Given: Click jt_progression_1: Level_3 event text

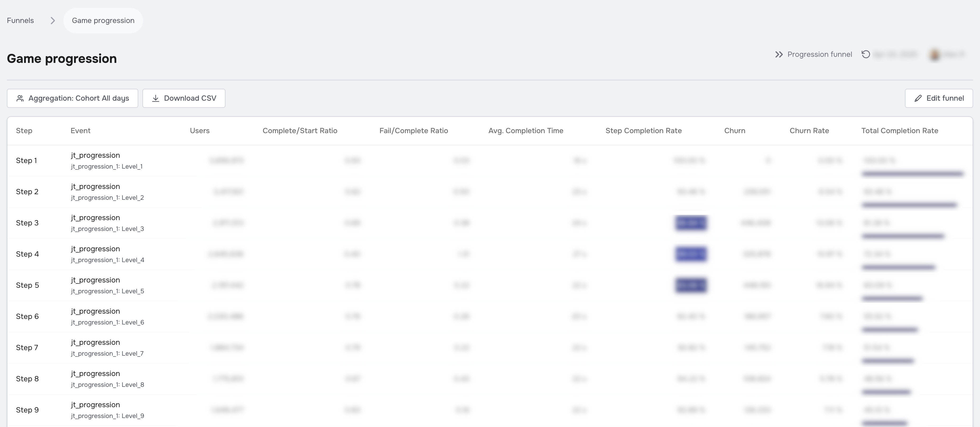Looking at the screenshot, I should coord(107,229).
